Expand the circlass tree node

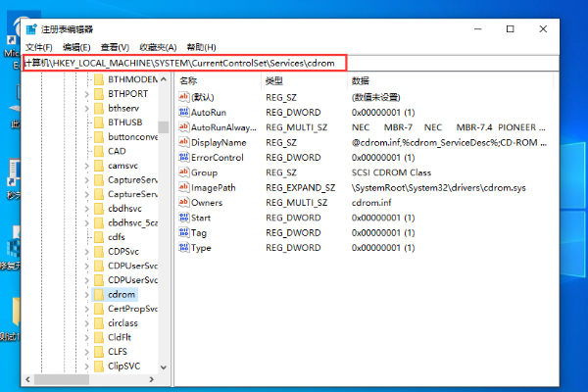[x=86, y=323]
